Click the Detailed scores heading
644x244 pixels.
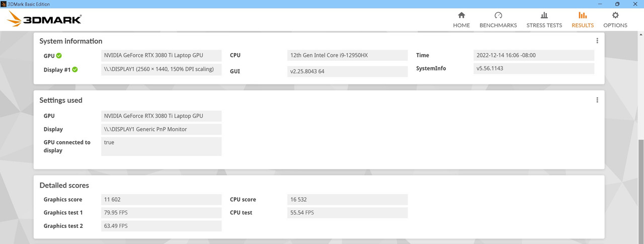click(x=64, y=186)
